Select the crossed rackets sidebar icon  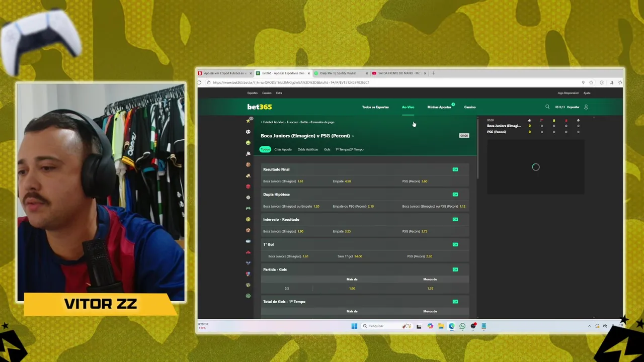pyautogui.click(x=248, y=263)
